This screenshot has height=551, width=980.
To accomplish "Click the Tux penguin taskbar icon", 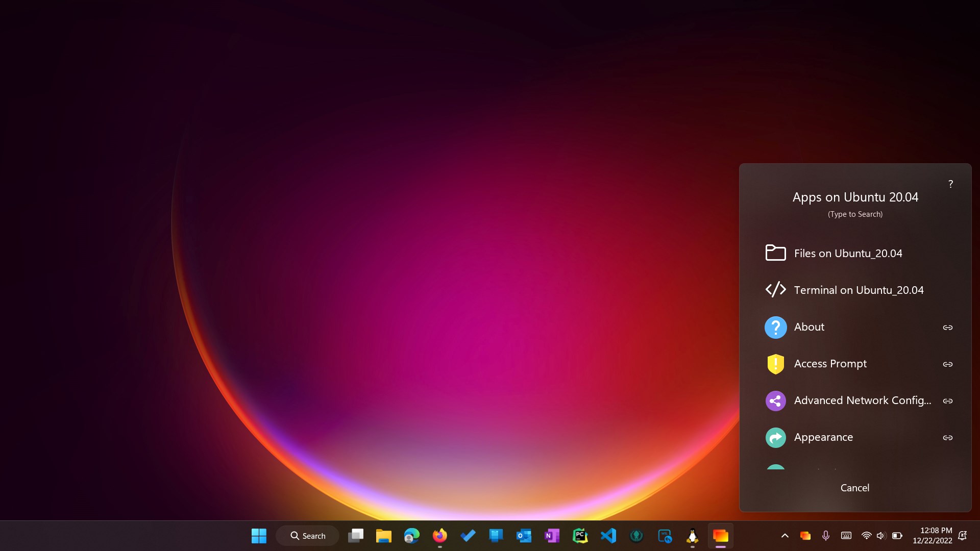I will (x=692, y=536).
